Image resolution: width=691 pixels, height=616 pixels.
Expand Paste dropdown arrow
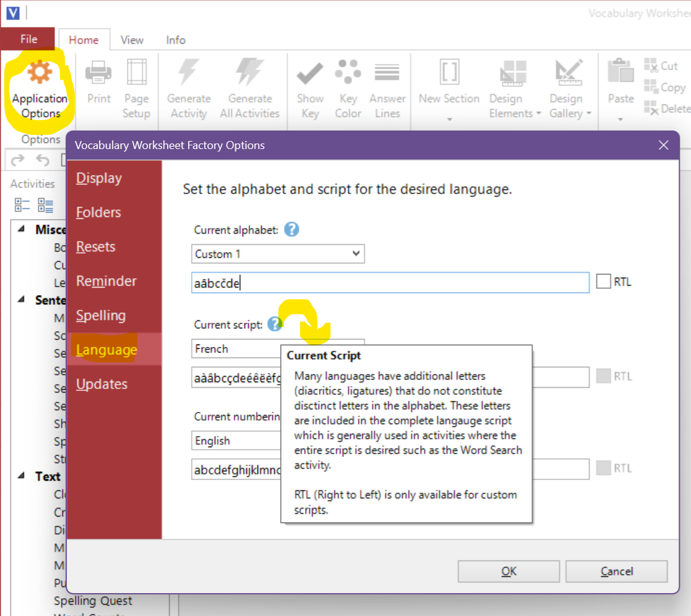[620, 119]
